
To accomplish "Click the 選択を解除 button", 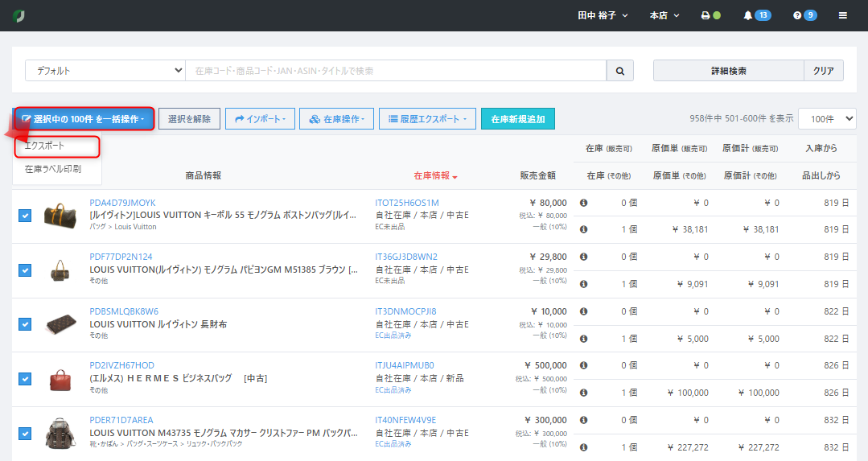I will tap(189, 119).
